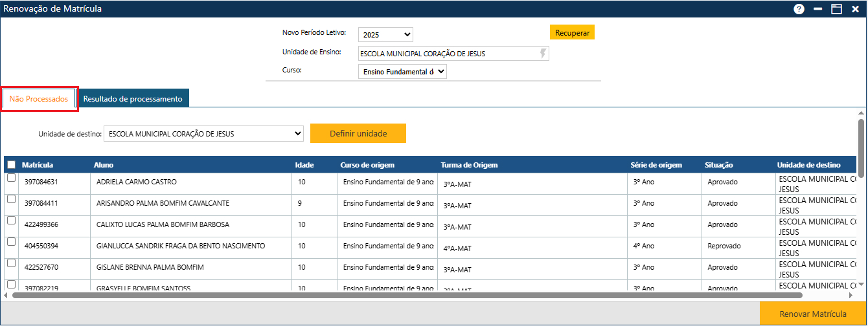
Task: Expand the Curso dropdown
Action: [x=402, y=72]
